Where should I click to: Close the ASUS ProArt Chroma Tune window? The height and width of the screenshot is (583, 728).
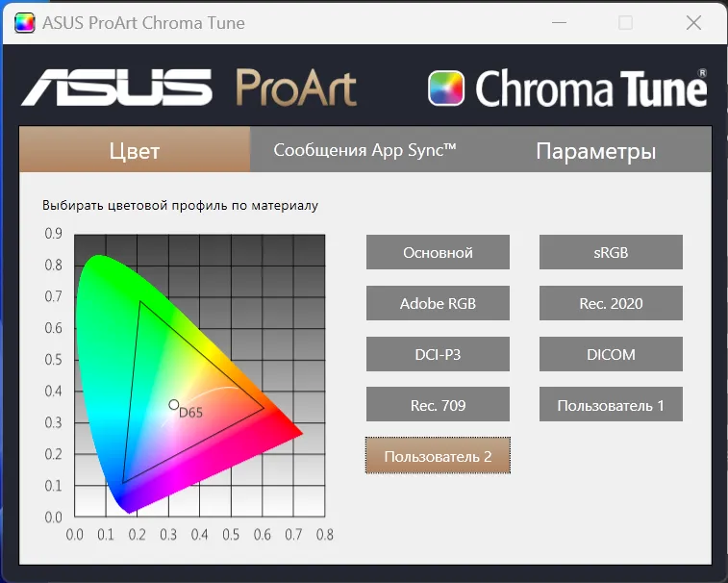[690, 22]
